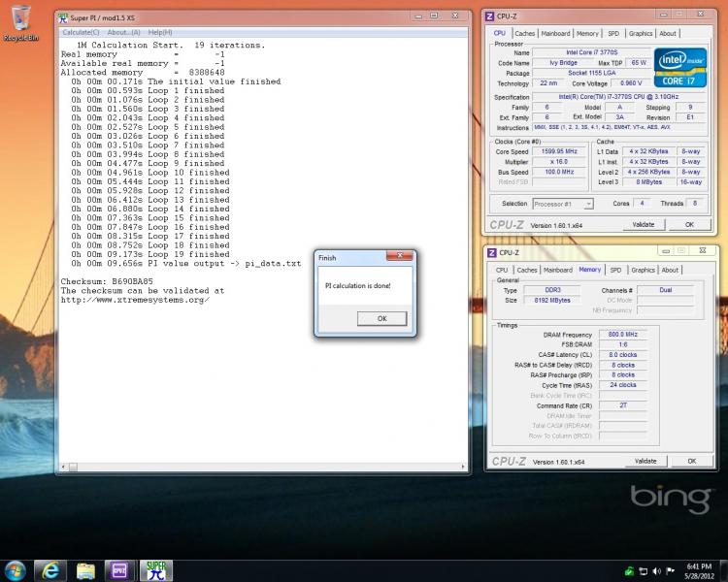Click the memory Size 8192 MBytes value
This screenshot has height=582, width=728.
tap(552, 301)
